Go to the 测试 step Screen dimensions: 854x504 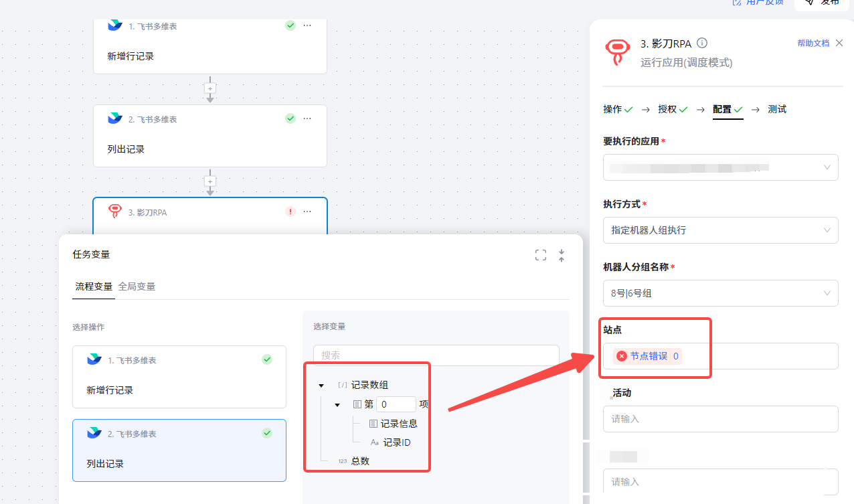pos(777,109)
